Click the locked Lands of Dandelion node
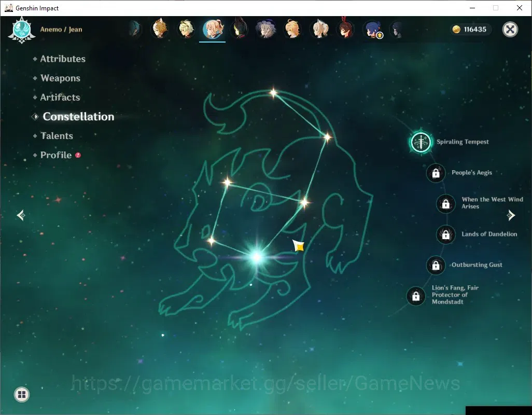Image resolution: width=532 pixels, height=415 pixels. pyautogui.click(x=445, y=234)
